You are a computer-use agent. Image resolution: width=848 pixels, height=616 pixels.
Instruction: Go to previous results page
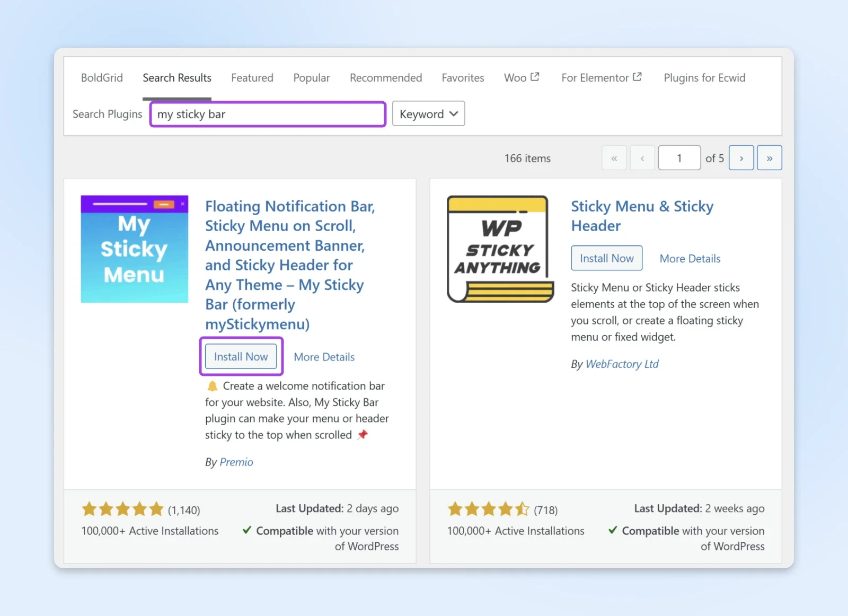[x=642, y=158]
